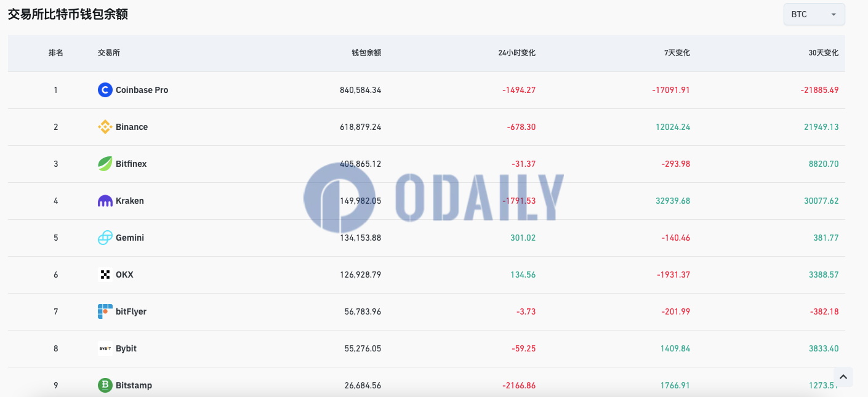Click the Bitfinex leaf logo icon
868x397 pixels.
[x=105, y=164]
